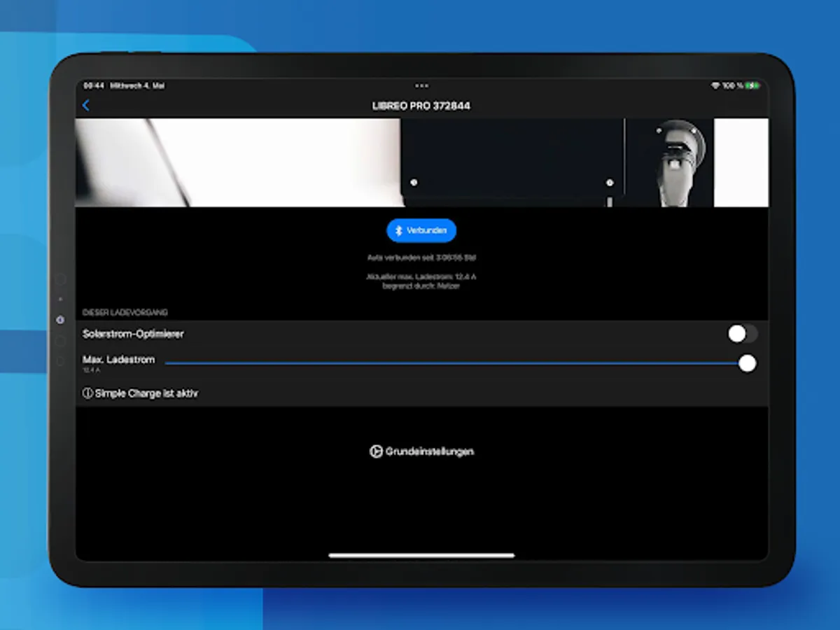Click the '12.4 A' value under Max. Ladestrom
The width and height of the screenshot is (840, 630).
pyautogui.click(x=92, y=370)
